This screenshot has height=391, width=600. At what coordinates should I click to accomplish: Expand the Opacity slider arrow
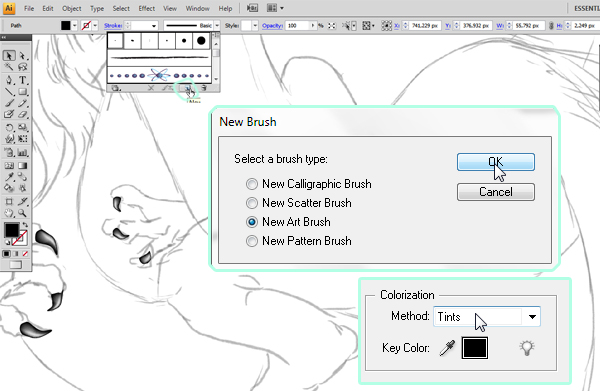click(x=313, y=26)
